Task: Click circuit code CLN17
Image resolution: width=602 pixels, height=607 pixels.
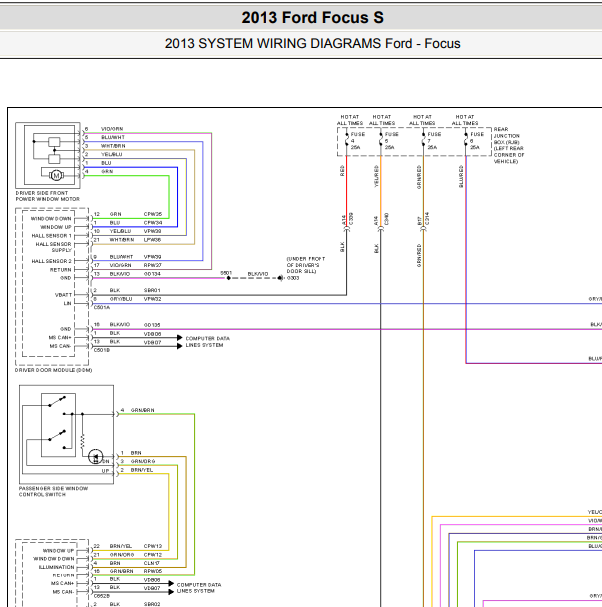Action: [152, 563]
